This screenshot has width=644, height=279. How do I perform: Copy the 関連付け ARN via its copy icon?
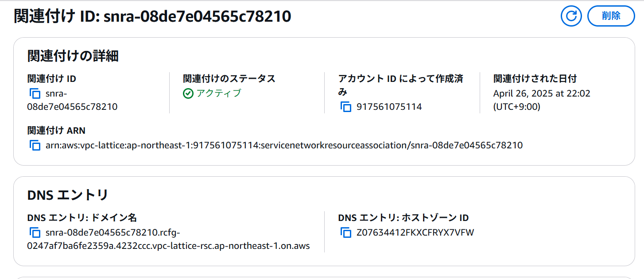tap(35, 145)
